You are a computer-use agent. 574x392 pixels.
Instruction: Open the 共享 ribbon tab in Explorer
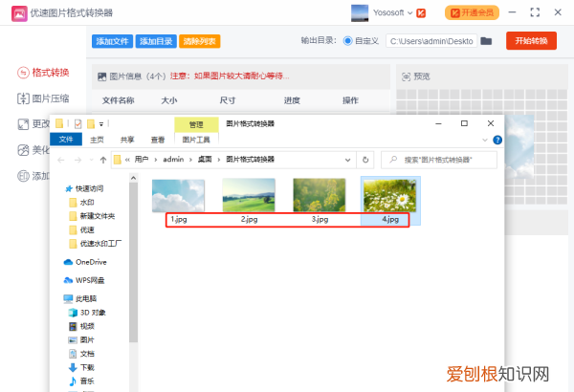click(127, 140)
